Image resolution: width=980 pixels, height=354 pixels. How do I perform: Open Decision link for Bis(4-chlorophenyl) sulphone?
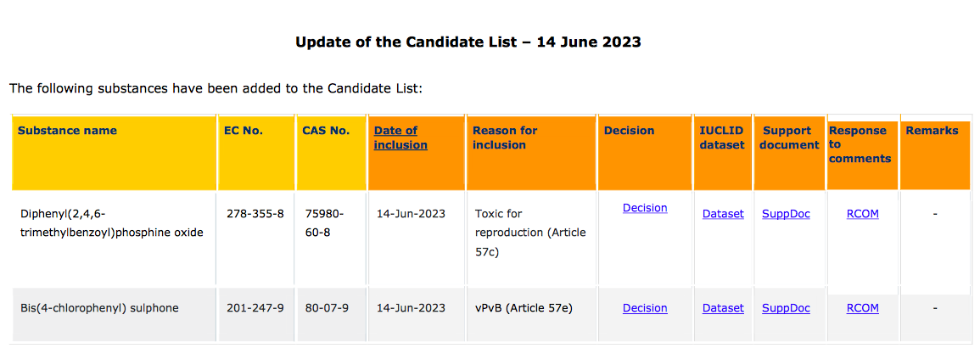[645, 308]
